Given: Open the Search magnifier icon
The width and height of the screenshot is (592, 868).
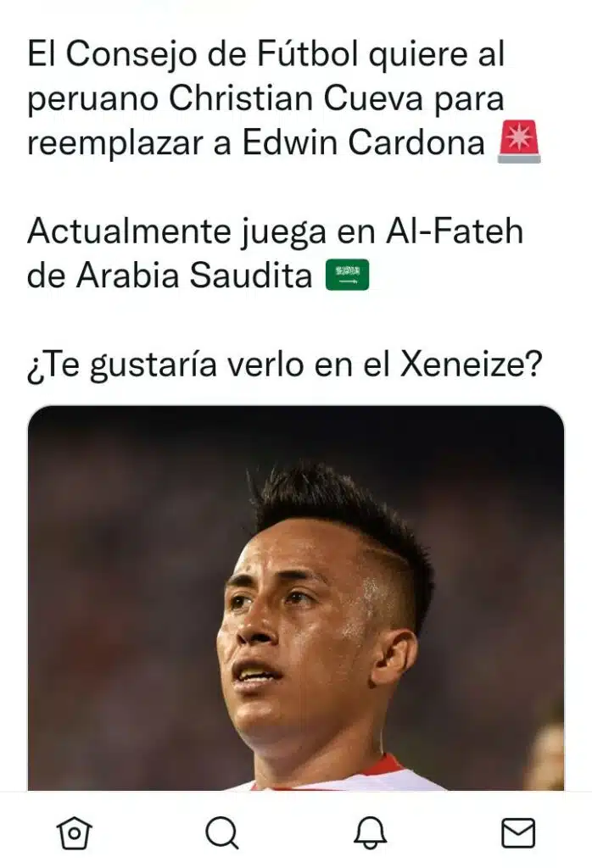Looking at the screenshot, I should pos(222,832).
